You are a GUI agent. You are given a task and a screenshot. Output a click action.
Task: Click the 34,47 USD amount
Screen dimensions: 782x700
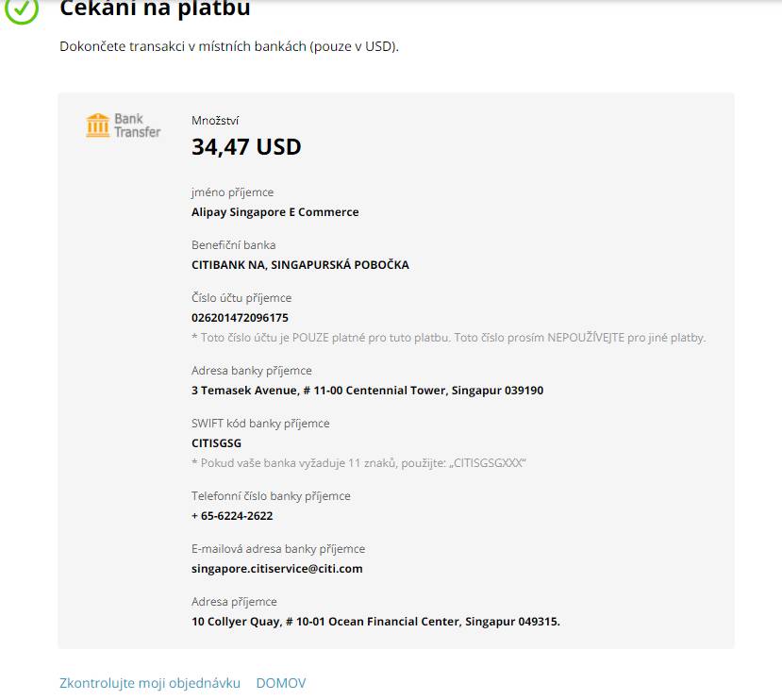[x=246, y=146]
